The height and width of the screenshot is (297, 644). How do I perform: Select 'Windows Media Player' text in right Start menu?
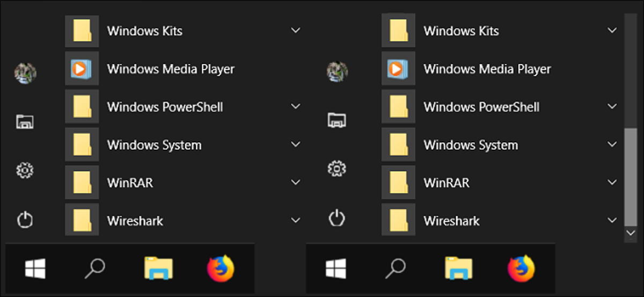pyautogui.click(x=487, y=69)
